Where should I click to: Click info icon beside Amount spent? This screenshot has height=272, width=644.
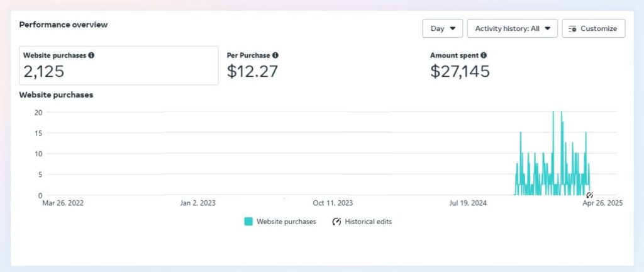click(x=484, y=55)
